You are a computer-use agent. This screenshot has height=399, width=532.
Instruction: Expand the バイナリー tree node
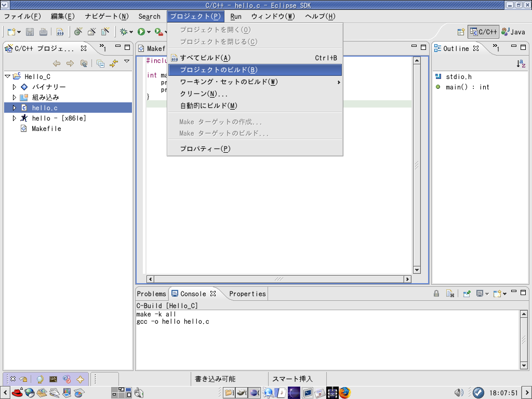coord(15,87)
